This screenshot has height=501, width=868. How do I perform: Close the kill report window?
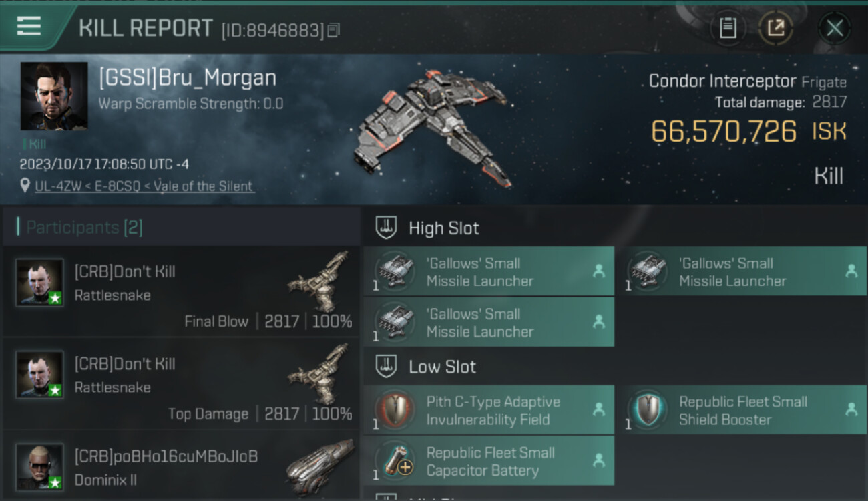[834, 28]
